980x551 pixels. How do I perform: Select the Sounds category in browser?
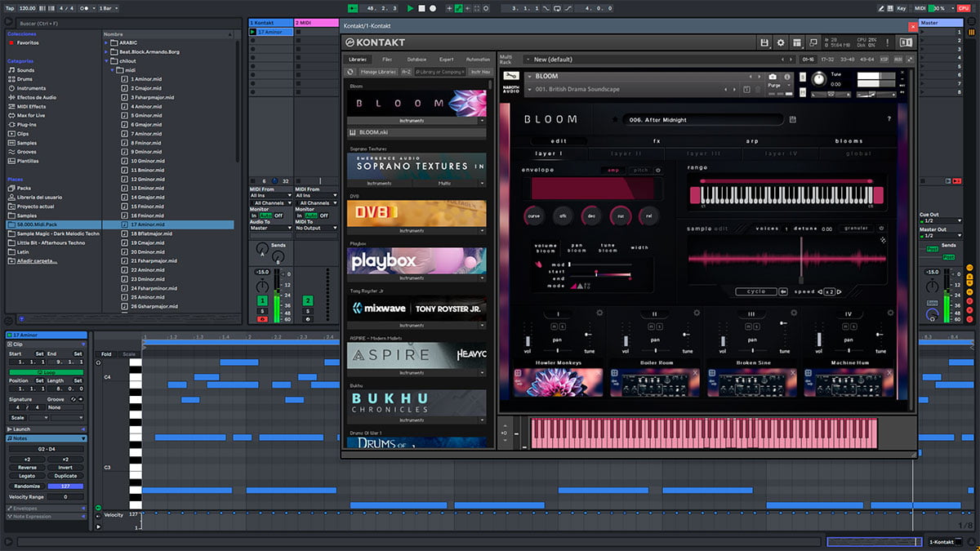coord(26,70)
